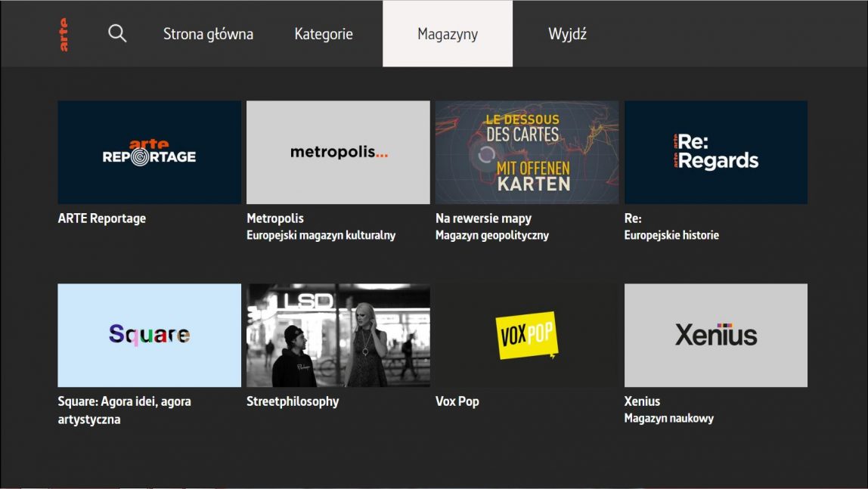Open the Re: Regards thumbnail

click(716, 152)
